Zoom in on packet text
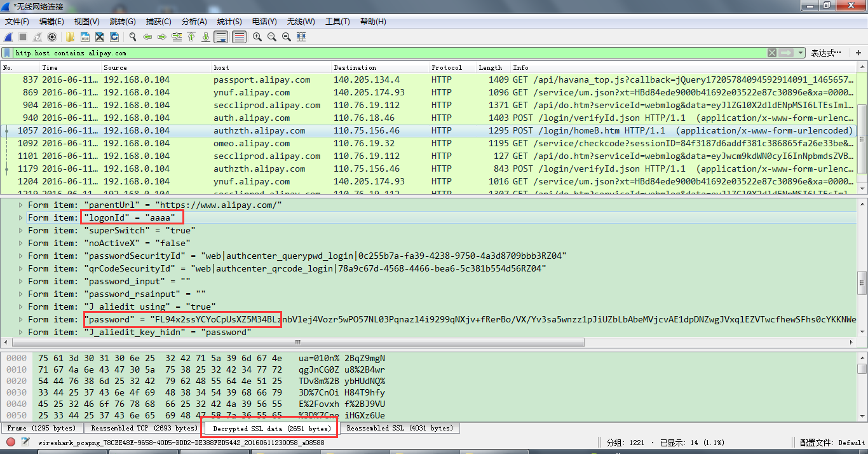This screenshot has width=868, height=454. click(257, 37)
